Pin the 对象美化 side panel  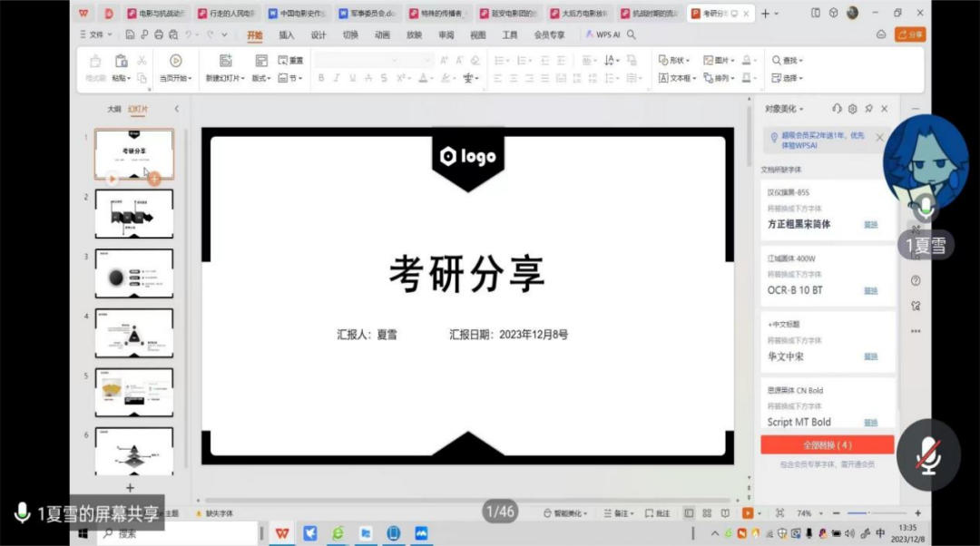tap(868, 109)
